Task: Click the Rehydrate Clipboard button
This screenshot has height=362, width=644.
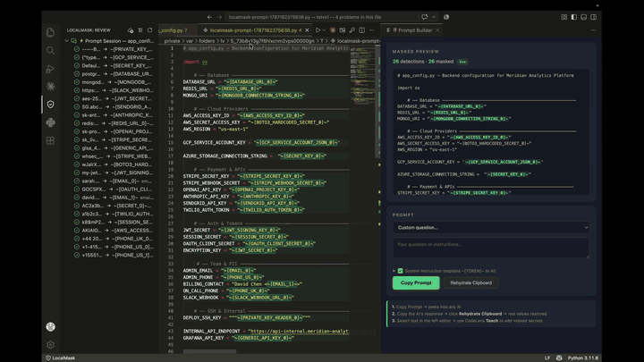Action: [470, 282]
